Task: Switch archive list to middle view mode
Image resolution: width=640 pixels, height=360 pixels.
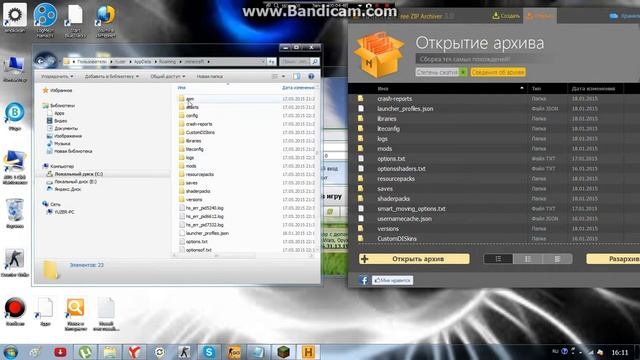Action: 528,259
